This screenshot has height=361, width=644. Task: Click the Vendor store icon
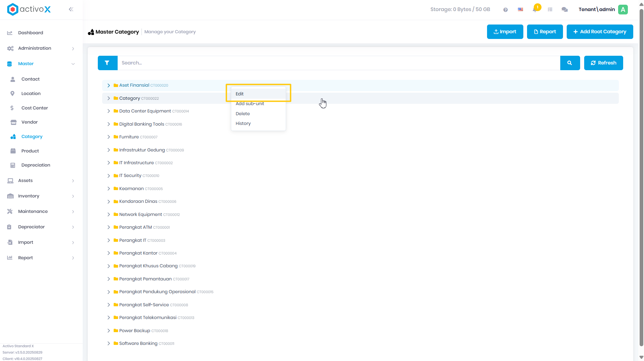[x=13, y=122]
